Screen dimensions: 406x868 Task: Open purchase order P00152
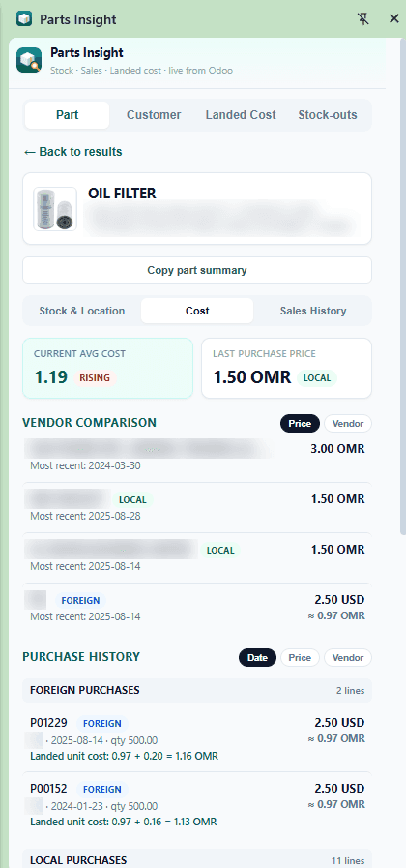[x=48, y=789]
